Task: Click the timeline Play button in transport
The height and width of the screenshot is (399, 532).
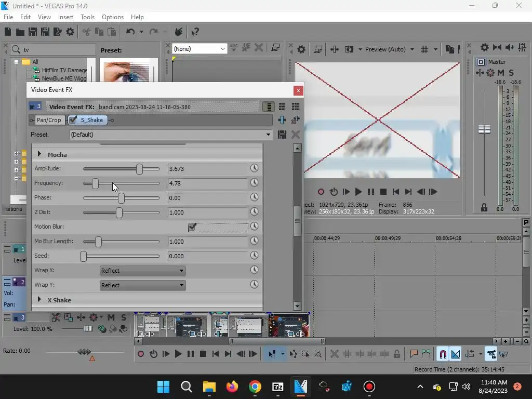Action: coord(178,354)
